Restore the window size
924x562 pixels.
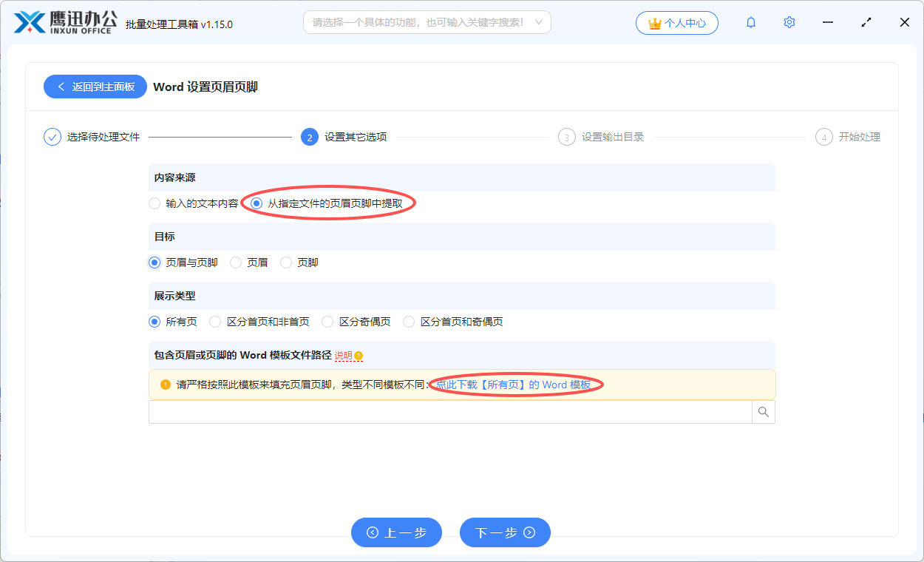point(866,22)
